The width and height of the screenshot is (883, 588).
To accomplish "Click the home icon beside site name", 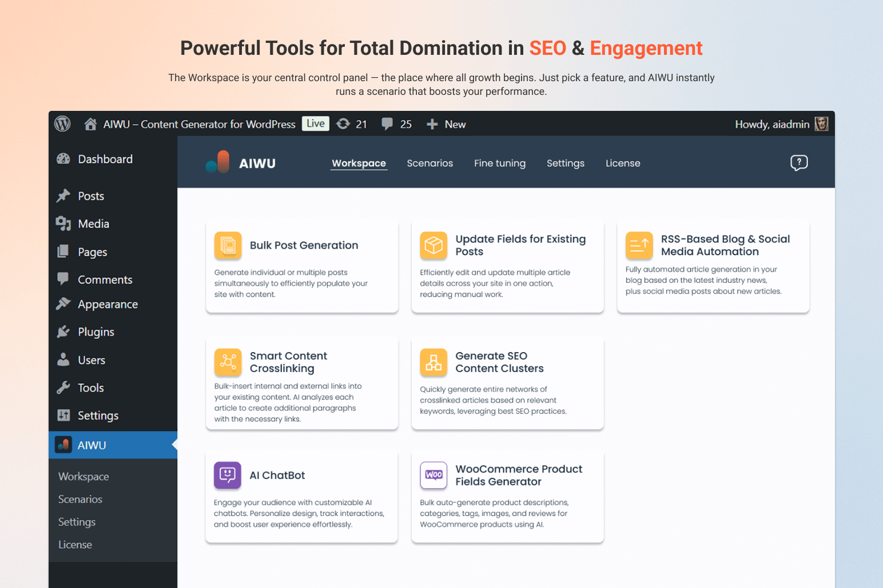I will tap(90, 124).
